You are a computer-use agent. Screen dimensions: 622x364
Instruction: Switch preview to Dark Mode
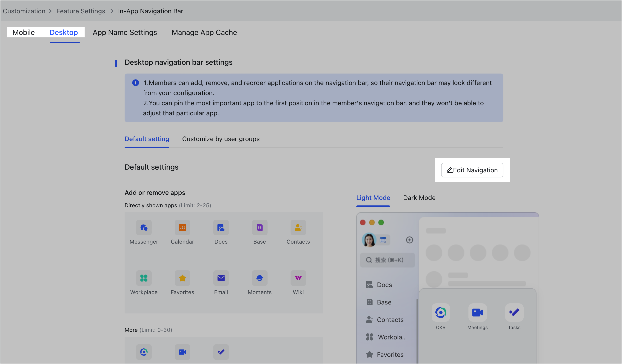tap(419, 198)
